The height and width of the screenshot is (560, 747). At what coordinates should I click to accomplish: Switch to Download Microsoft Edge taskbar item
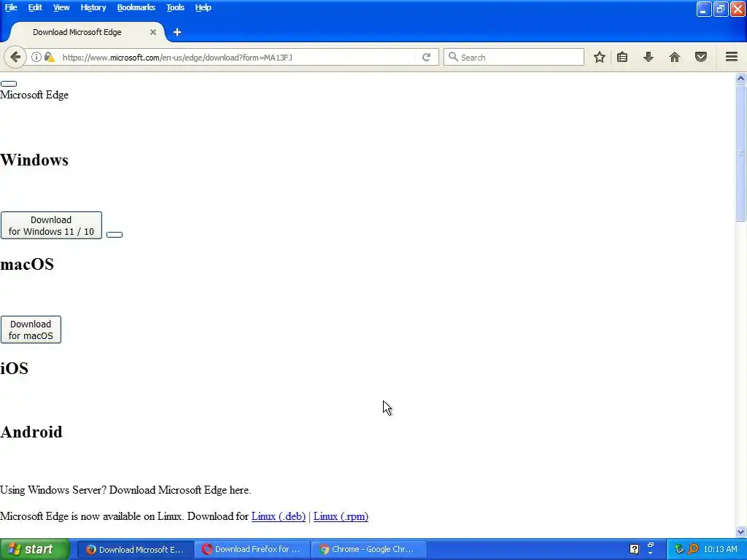click(135, 550)
